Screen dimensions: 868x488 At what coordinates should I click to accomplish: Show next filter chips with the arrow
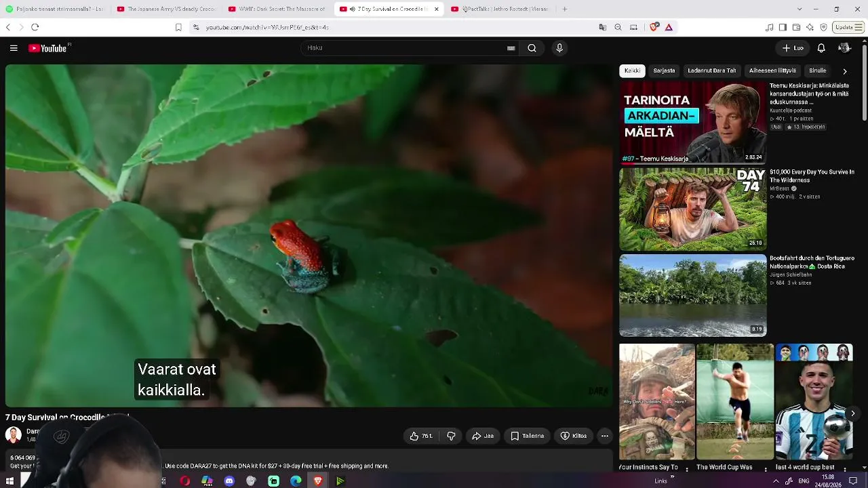point(844,71)
